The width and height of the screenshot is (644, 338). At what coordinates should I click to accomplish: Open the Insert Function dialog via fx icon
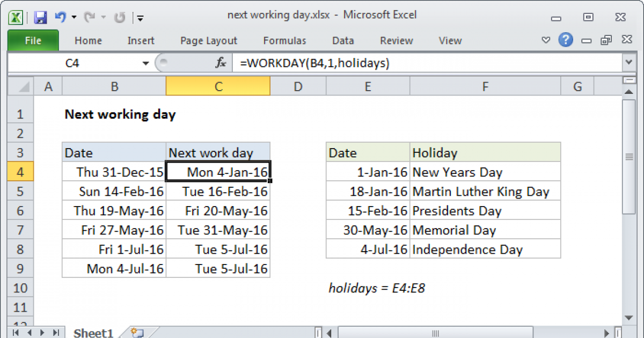pyautogui.click(x=220, y=63)
